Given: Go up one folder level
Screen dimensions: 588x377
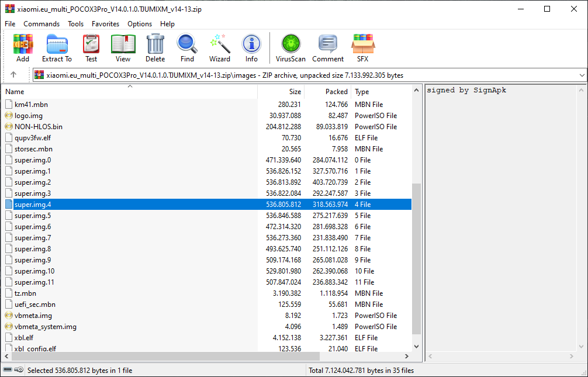Looking at the screenshot, I should click(13, 75).
